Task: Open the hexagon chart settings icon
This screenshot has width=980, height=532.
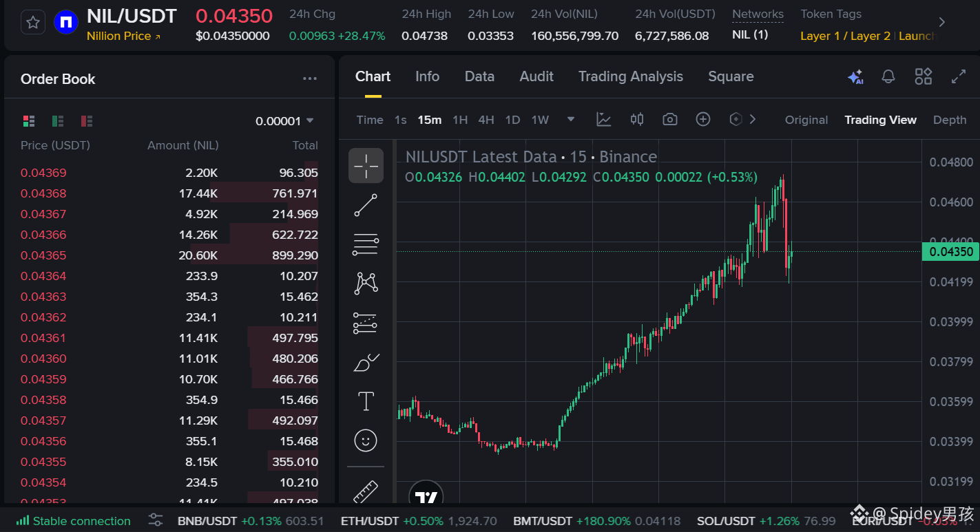Action: click(735, 120)
